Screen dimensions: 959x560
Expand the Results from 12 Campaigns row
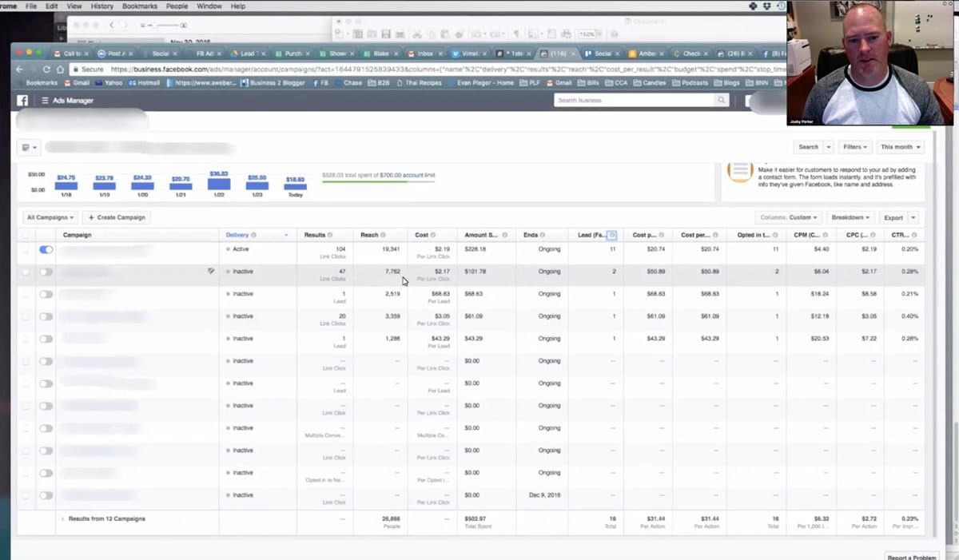62,519
